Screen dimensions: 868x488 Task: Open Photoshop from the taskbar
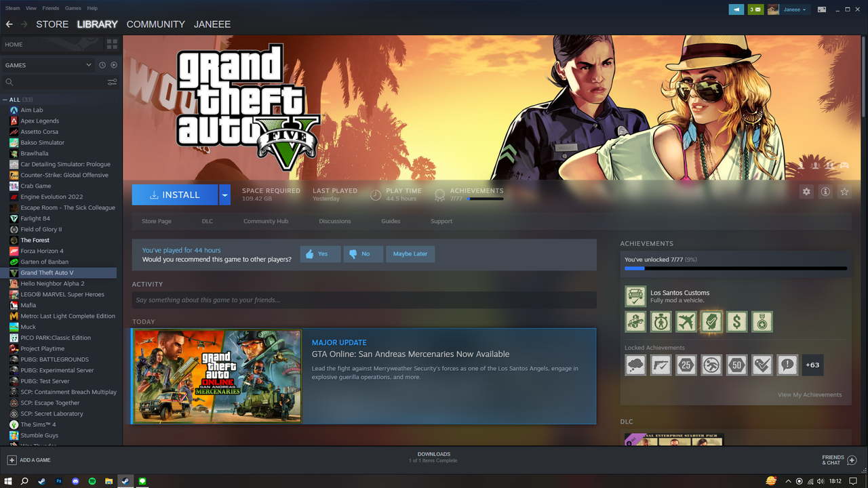click(58, 481)
